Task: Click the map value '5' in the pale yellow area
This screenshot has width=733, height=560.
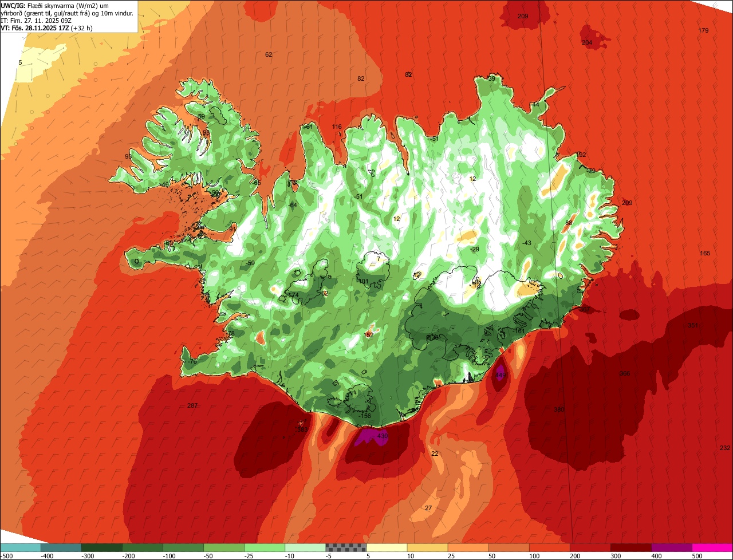Action: click(x=20, y=62)
